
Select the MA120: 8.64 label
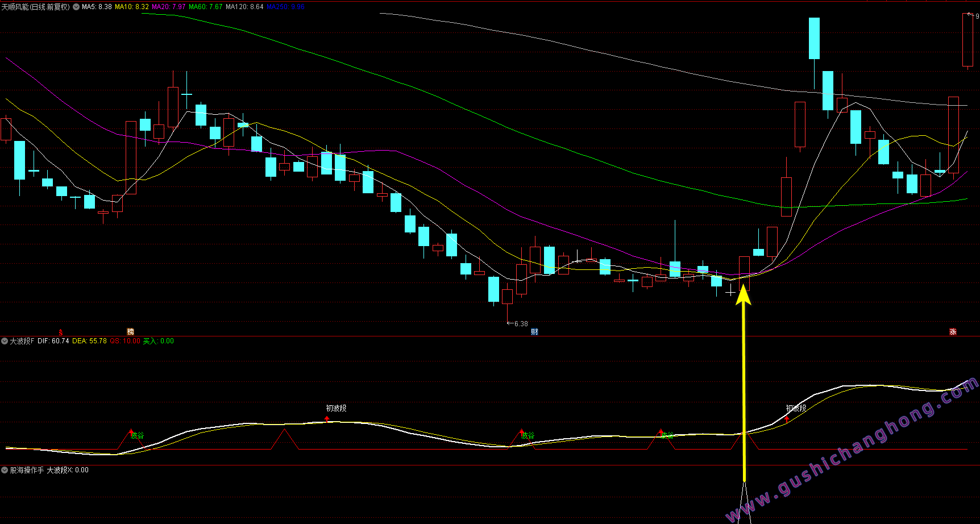point(244,7)
